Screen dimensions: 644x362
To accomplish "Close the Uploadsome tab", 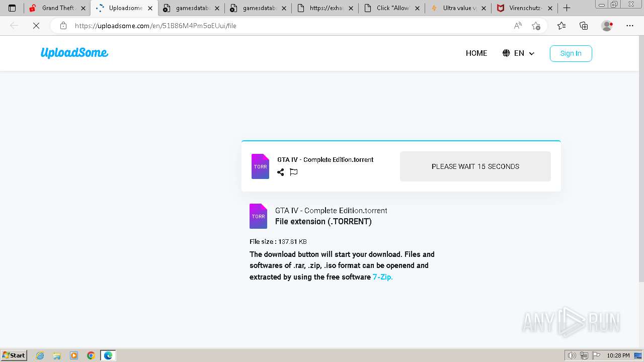I will point(150,8).
